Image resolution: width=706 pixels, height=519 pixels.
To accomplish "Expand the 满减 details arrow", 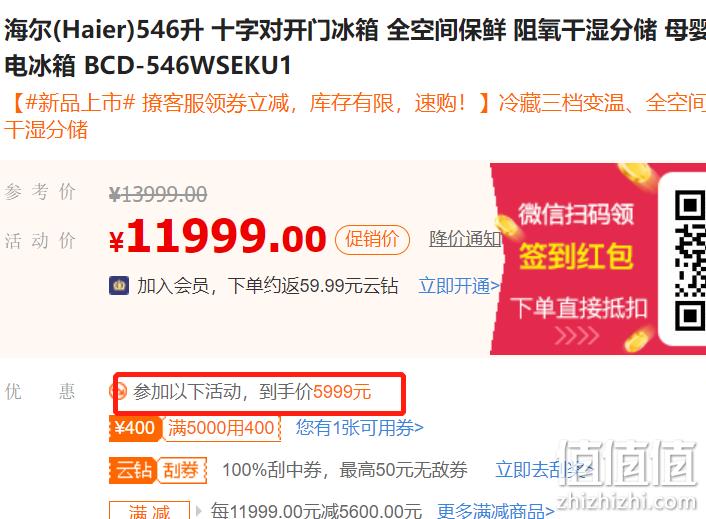I will 199,511.
